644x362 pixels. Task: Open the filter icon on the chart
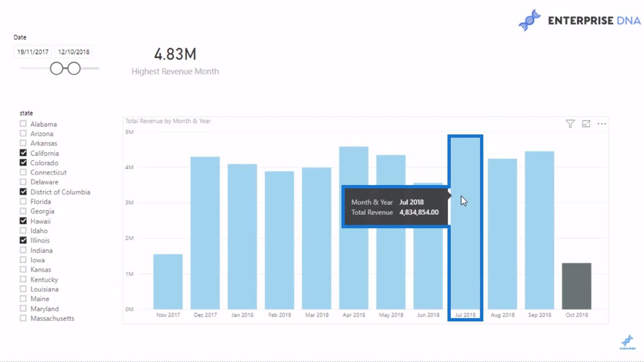(x=570, y=124)
